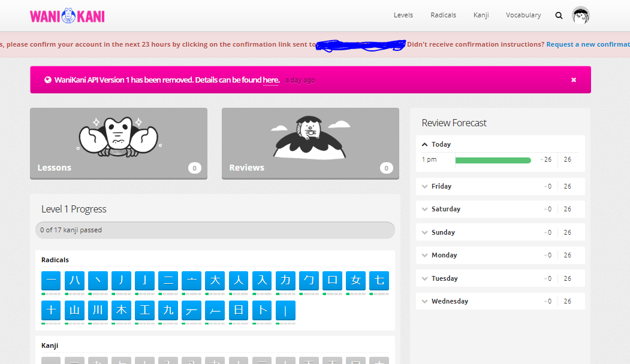
Task: Click the WaniKani logo
Action: tap(67, 16)
